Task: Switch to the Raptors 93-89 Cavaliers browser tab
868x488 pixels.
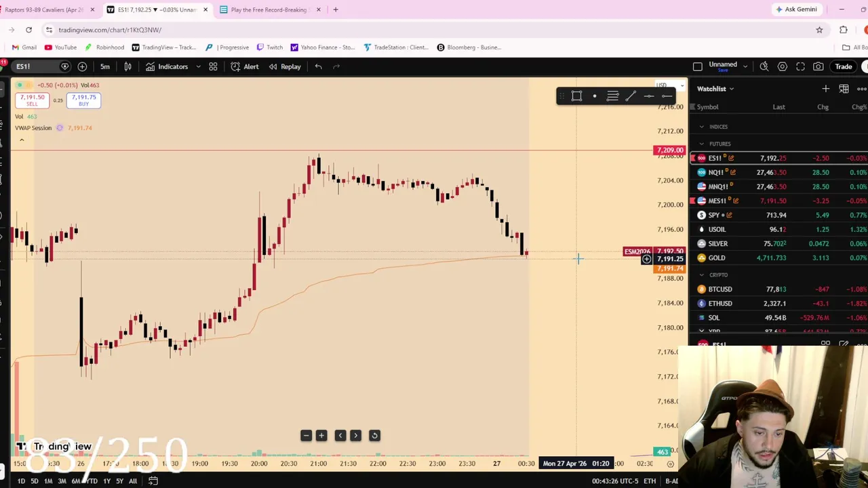Action: [44, 9]
